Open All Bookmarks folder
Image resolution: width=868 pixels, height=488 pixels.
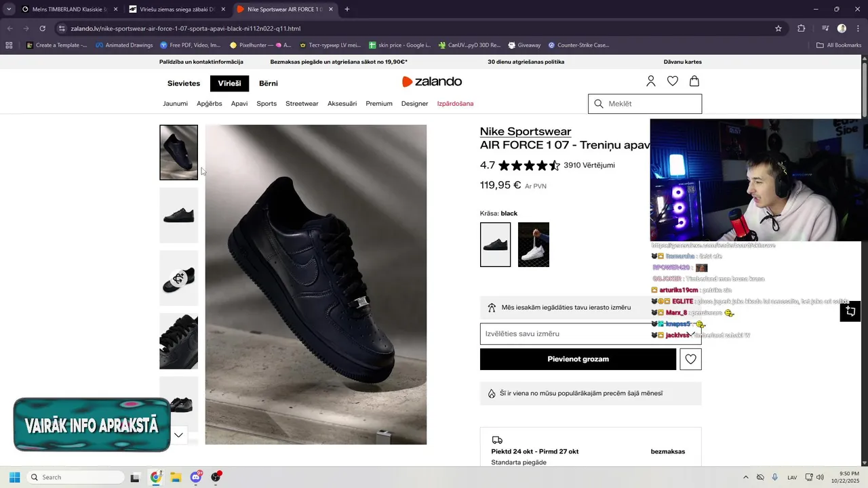(839, 45)
